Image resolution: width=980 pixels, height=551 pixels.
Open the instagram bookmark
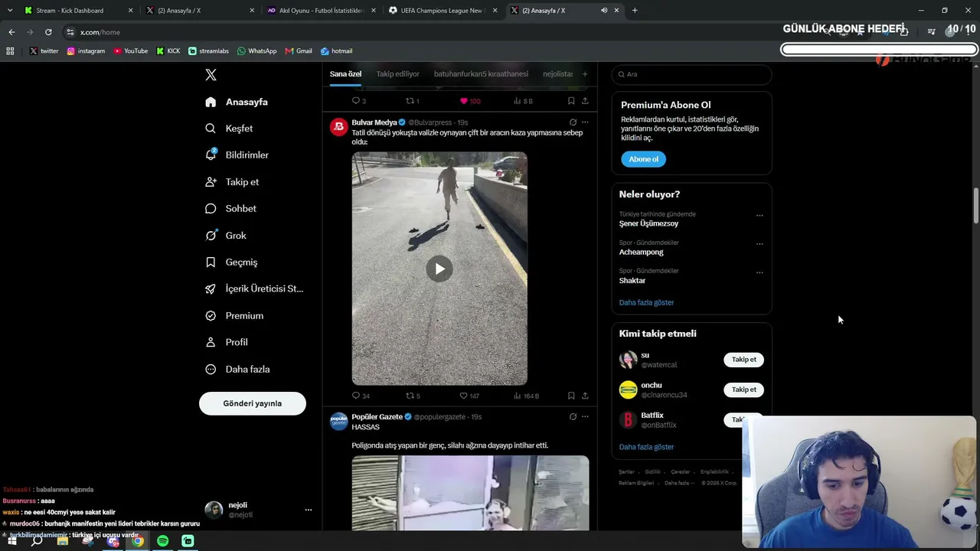(86, 51)
